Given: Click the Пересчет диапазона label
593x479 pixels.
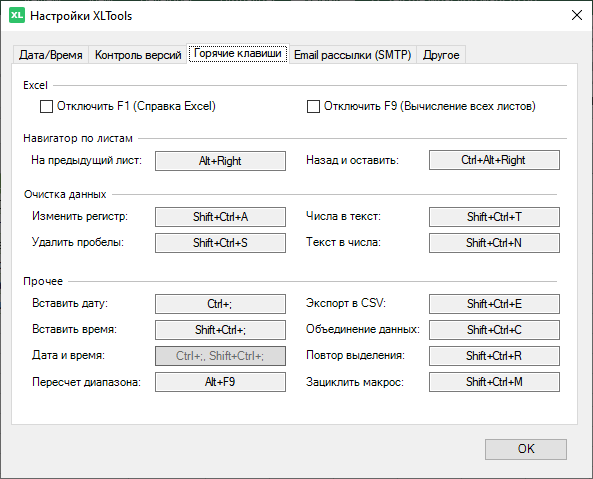Looking at the screenshot, I should click(87, 382).
